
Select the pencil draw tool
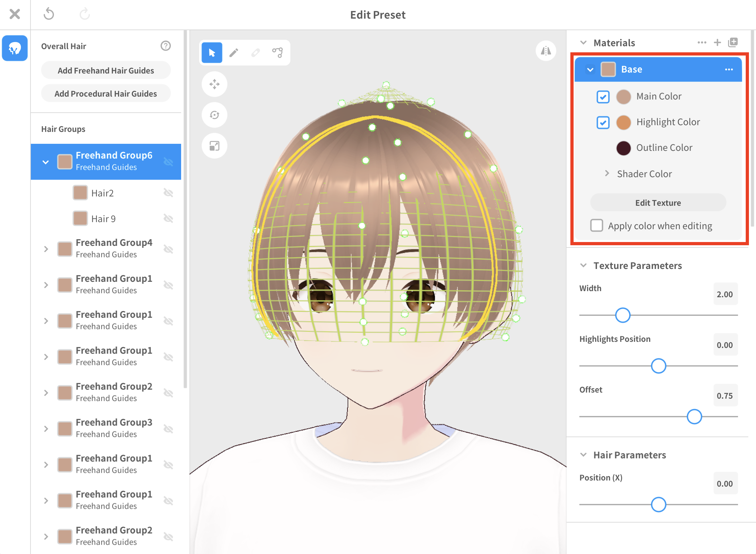(234, 53)
